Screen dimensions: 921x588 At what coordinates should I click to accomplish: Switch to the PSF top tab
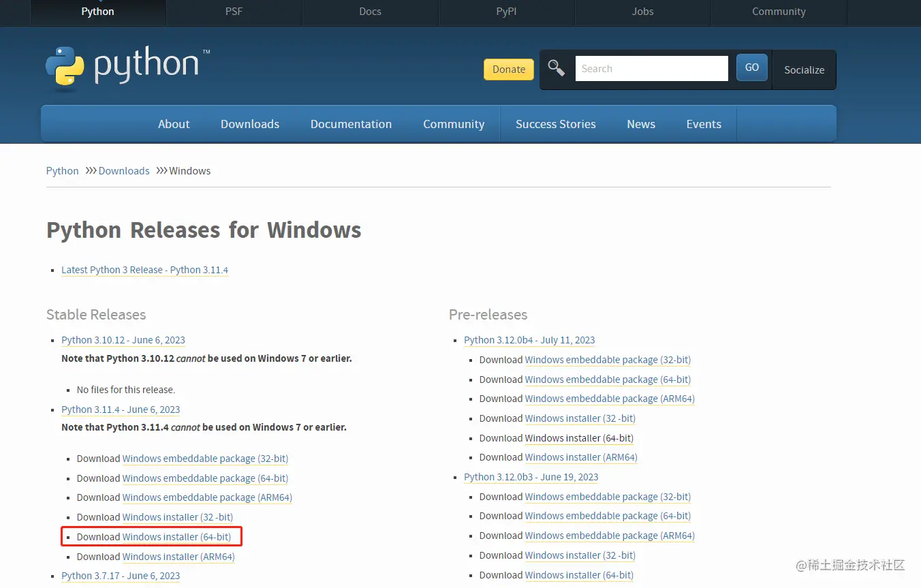[234, 12]
